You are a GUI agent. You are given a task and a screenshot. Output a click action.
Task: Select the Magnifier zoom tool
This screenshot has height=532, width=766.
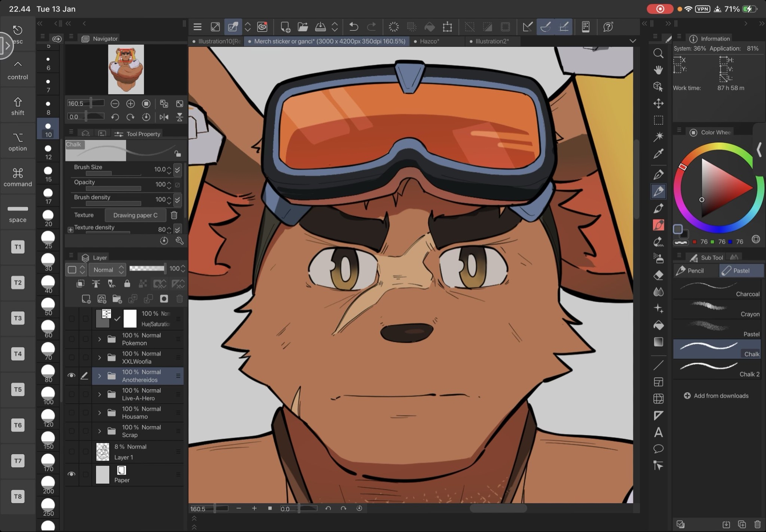(658, 53)
